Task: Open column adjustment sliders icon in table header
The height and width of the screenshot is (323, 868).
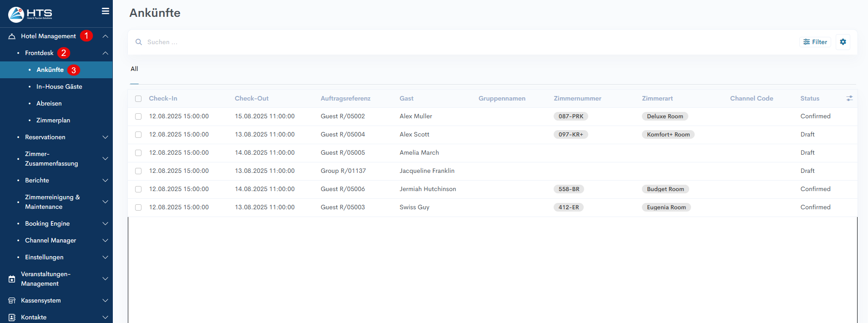Action: coord(849,98)
